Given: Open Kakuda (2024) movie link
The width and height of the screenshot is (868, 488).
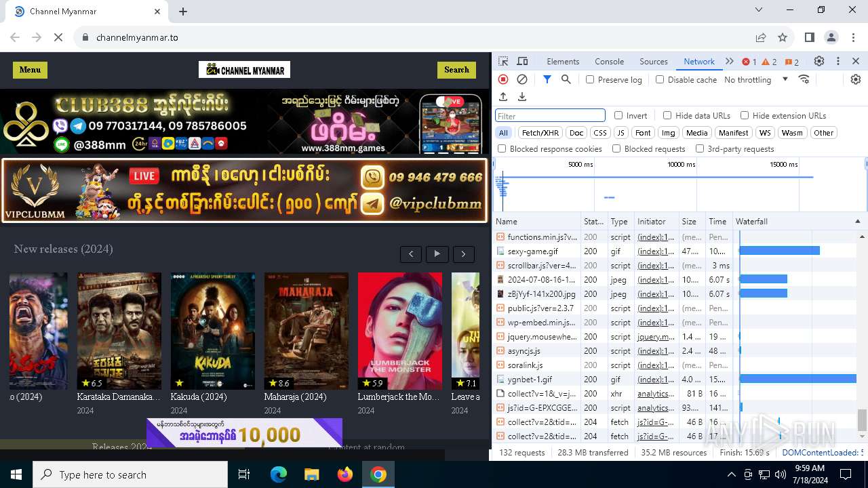Looking at the screenshot, I should (199, 396).
